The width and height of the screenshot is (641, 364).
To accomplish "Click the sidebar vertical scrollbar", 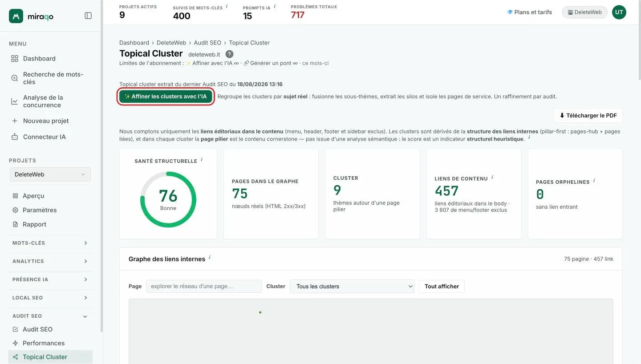I will point(101,166).
